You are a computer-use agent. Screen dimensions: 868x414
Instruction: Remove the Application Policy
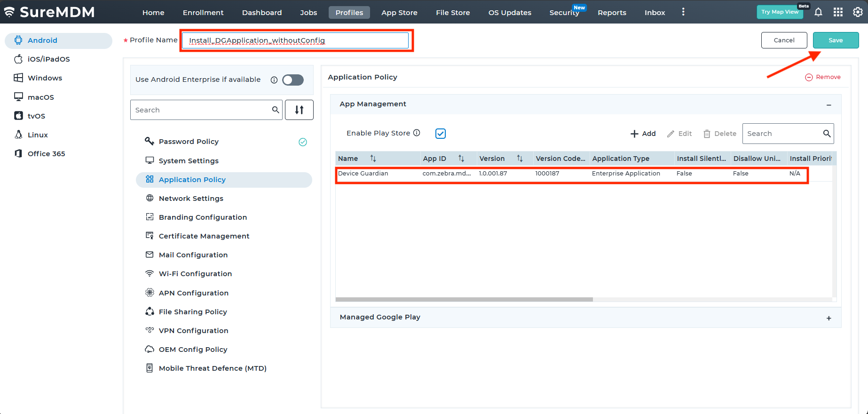(823, 77)
